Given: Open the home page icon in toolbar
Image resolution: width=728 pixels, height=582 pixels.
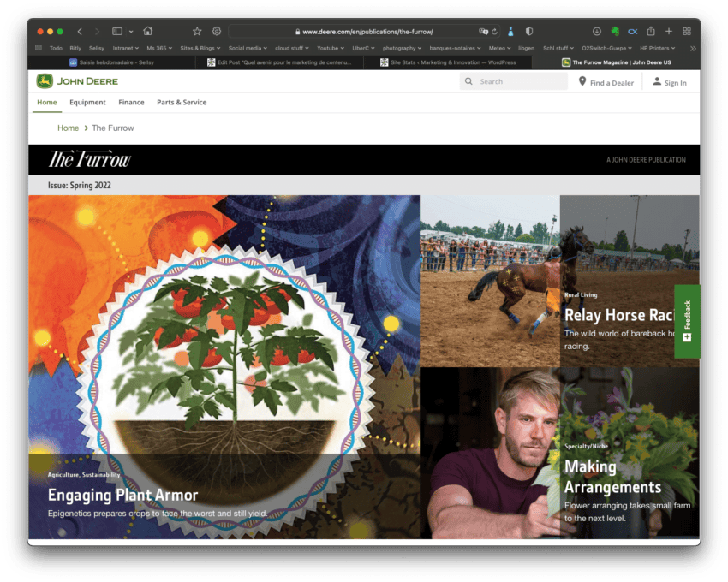Looking at the screenshot, I should tap(147, 31).
